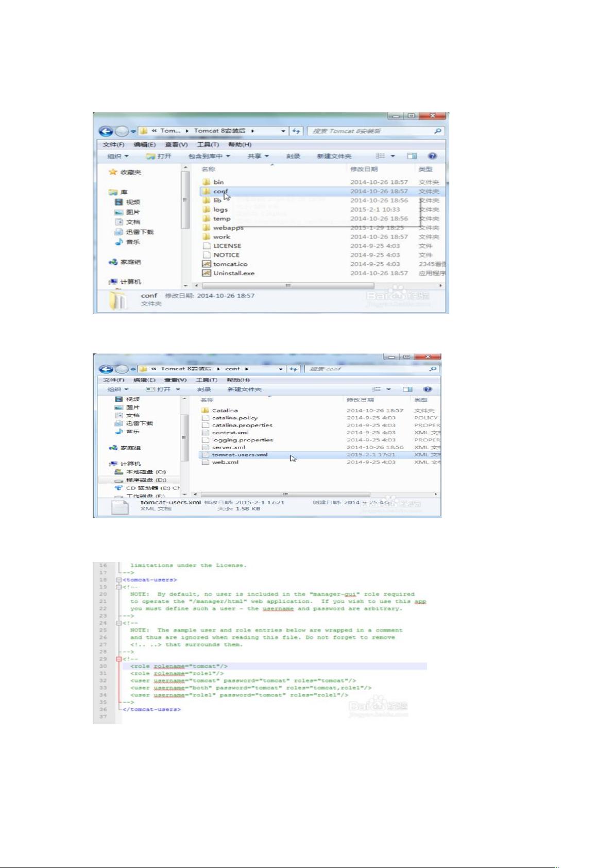Click 收藏夹 star in Tomcat 8安装后 sidebar
The height and width of the screenshot is (868, 614).
click(113, 172)
